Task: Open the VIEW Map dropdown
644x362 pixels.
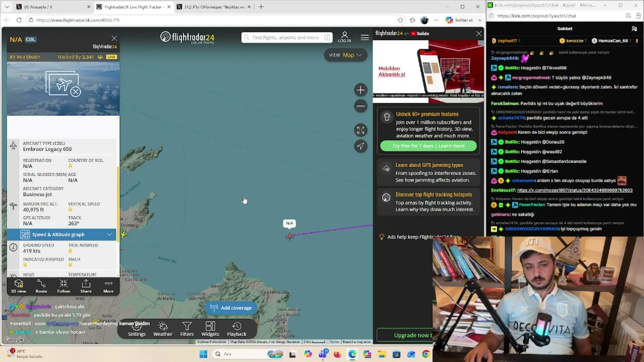Action: pyautogui.click(x=346, y=55)
